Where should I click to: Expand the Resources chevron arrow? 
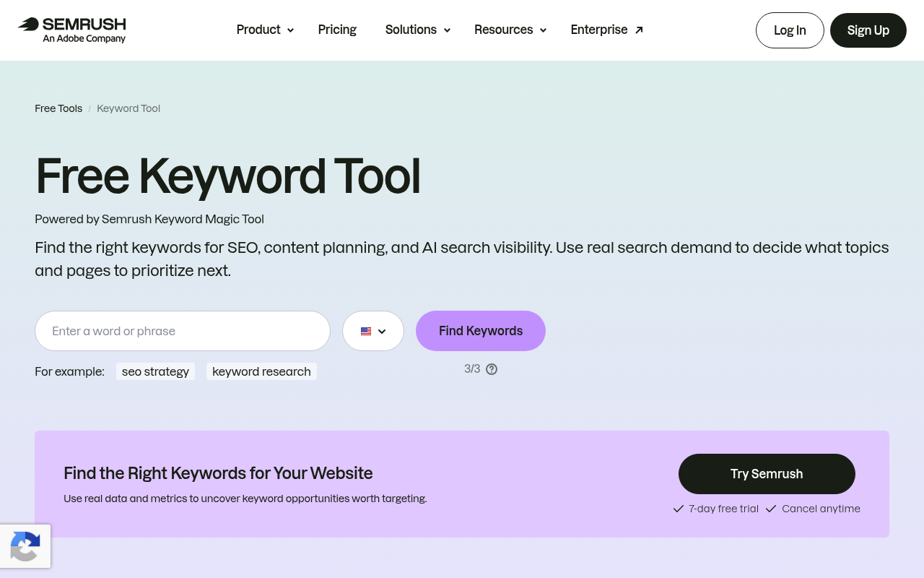(x=543, y=30)
